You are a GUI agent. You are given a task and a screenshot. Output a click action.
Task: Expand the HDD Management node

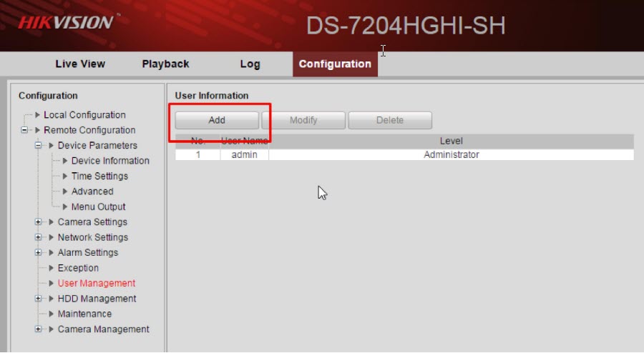(39, 299)
